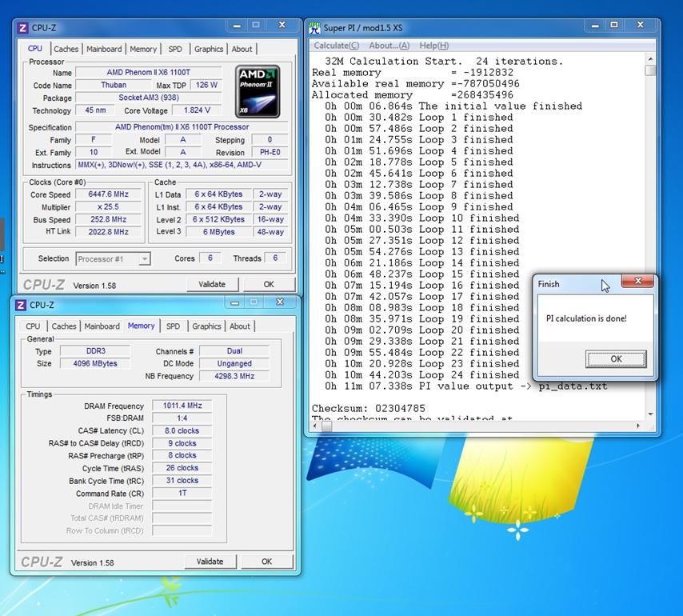Open Mainboard tab in lower CPU-Z
Viewport: 683px width, 616px height.
click(102, 326)
